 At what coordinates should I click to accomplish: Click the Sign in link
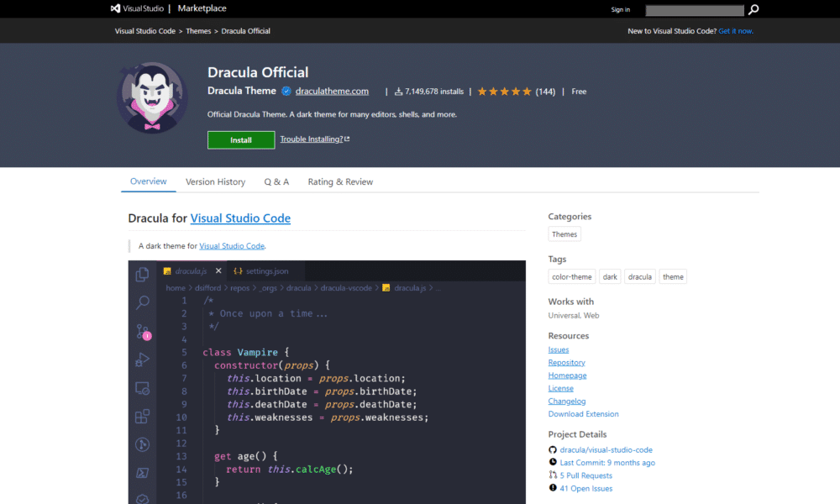(621, 9)
